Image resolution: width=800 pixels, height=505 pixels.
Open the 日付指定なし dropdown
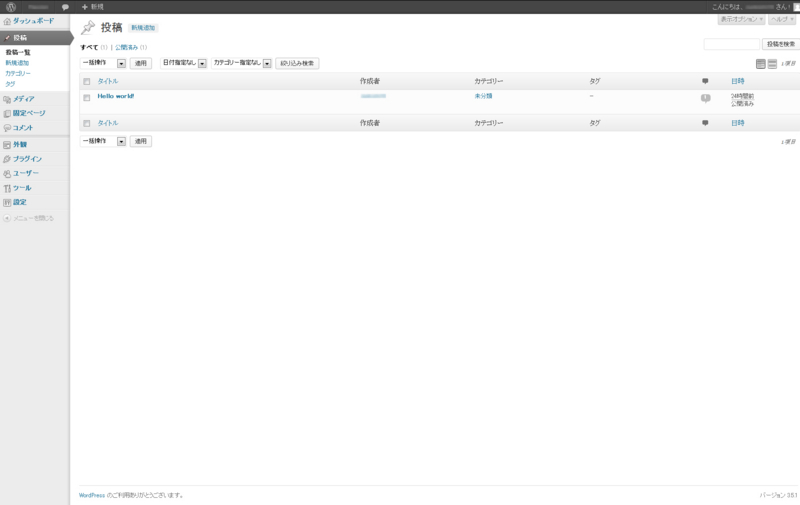pos(183,63)
